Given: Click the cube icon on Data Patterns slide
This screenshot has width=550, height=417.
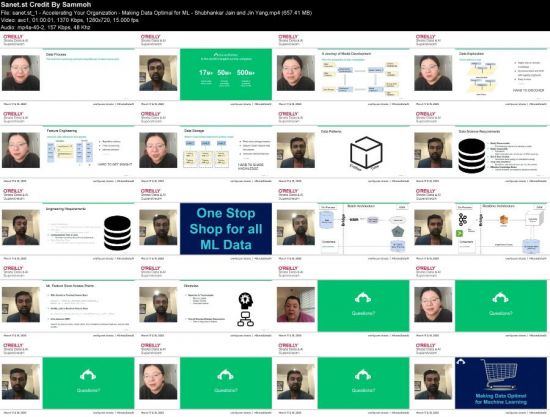Looking at the screenshot, I should 366,153.
